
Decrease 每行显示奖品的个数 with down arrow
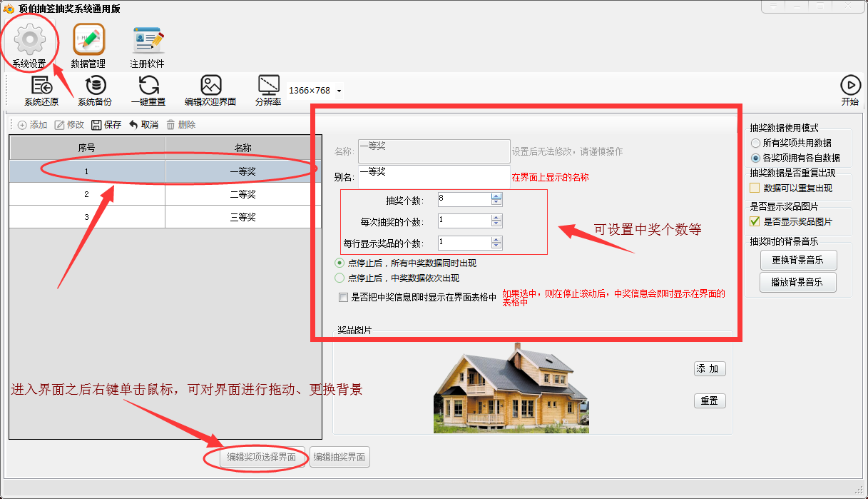(496, 246)
